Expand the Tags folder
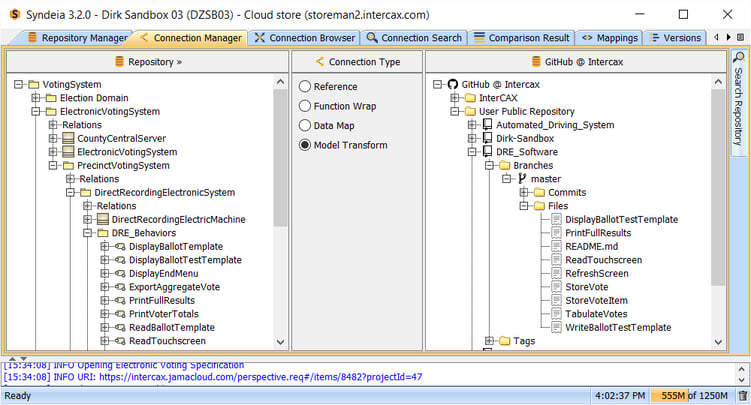Image resolution: width=751 pixels, height=405 pixels. [x=489, y=341]
